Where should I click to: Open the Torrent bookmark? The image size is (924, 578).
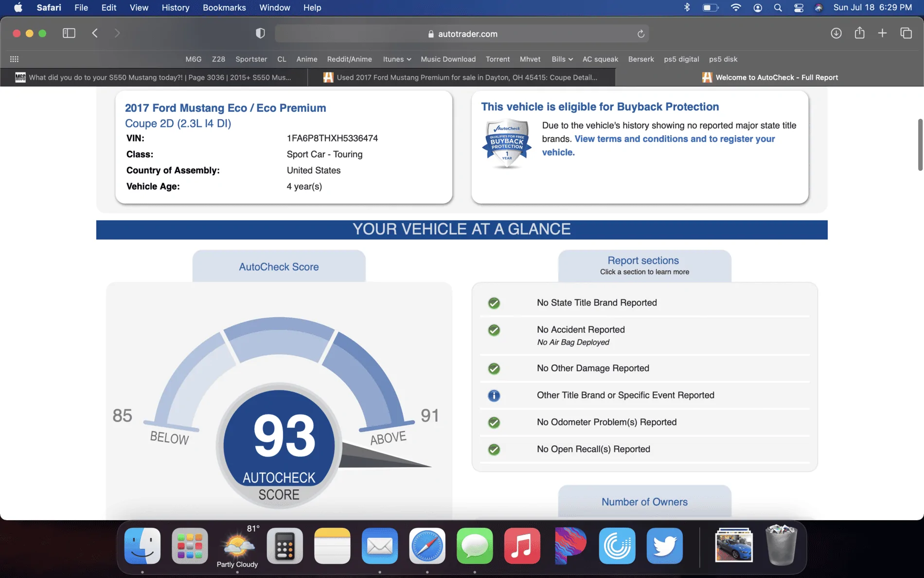click(498, 59)
